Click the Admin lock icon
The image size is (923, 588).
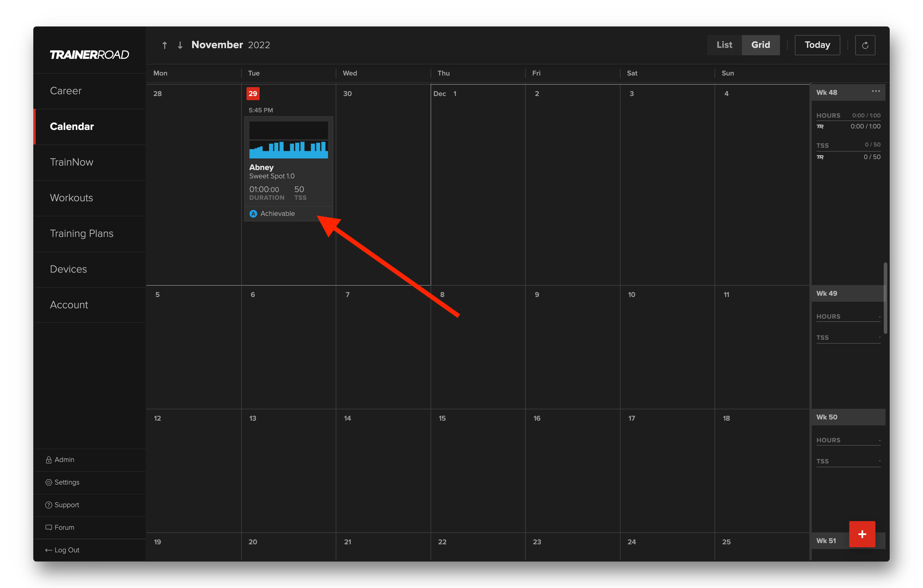point(49,460)
